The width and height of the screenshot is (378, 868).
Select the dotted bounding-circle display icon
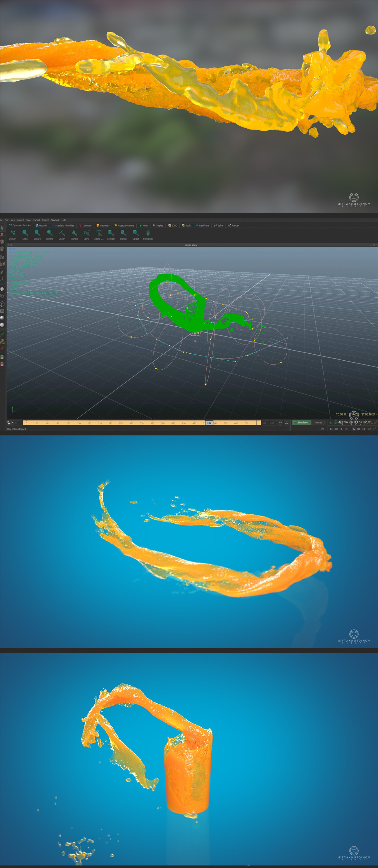click(2, 296)
